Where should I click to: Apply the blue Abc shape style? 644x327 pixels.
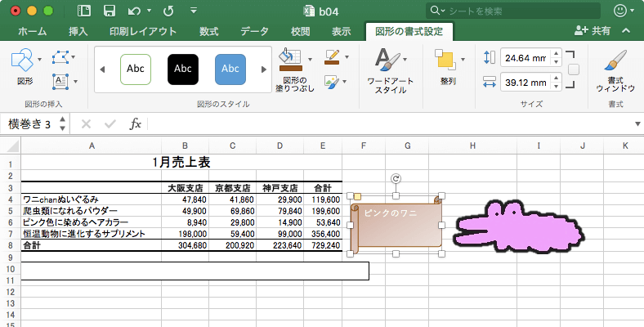click(x=230, y=69)
